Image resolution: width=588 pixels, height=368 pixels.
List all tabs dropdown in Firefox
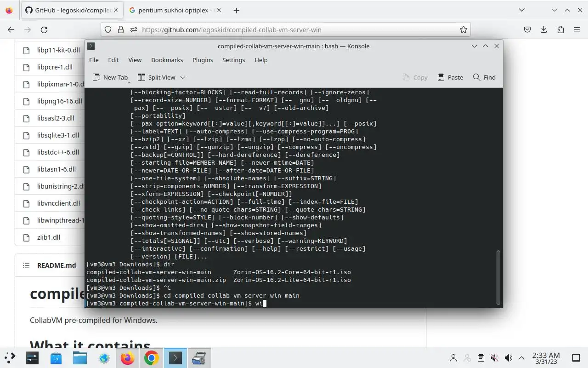[x=522, y=10]
